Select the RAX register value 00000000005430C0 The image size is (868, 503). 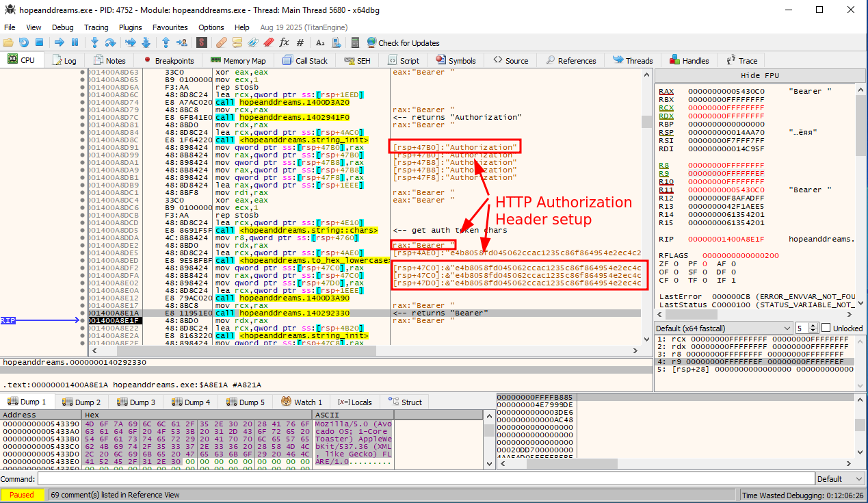pyautogui.click(x=726, y=91)
